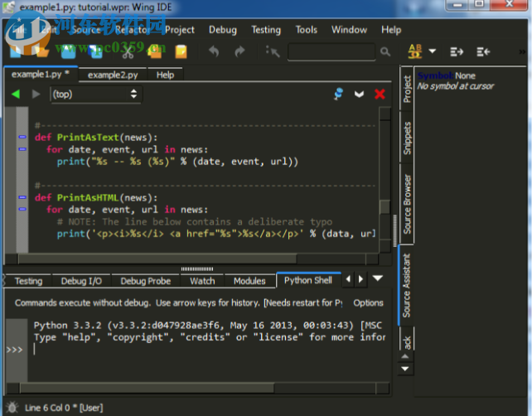Open the Project menu
Image resolution: width=532 pixels, height=416 pixels.
pyautogui.click(x=180, y=30)
